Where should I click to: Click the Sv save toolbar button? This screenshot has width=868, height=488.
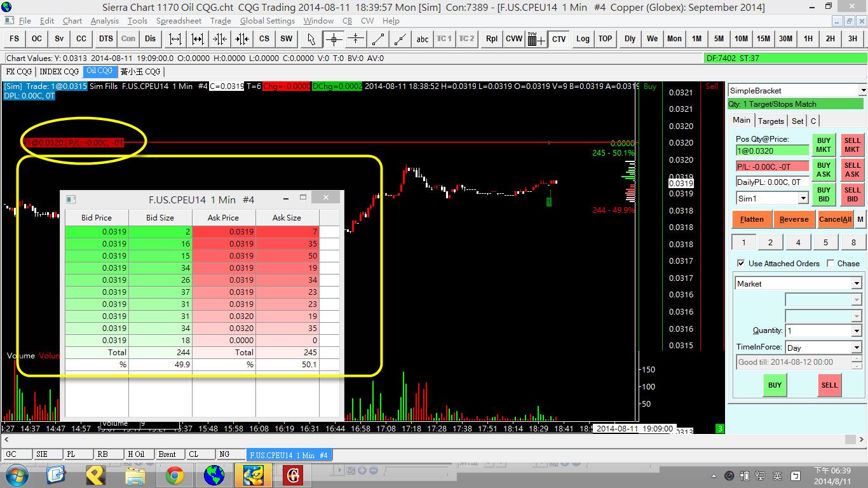point(59,39)
